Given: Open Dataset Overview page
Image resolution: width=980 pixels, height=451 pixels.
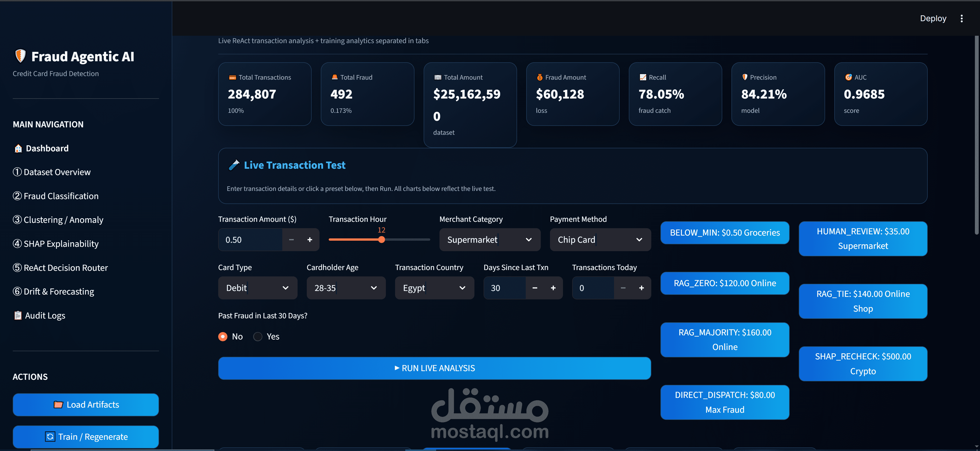Looking at the screenshot, I should point(52,172).
